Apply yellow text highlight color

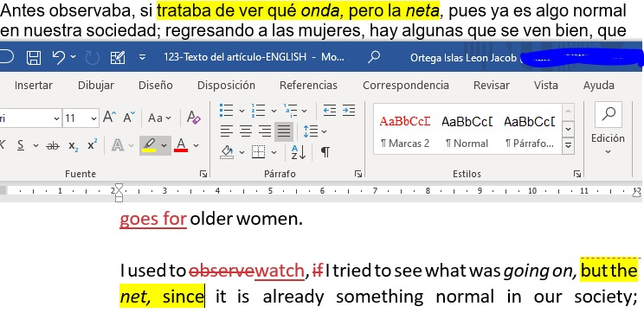coord(148,145)
